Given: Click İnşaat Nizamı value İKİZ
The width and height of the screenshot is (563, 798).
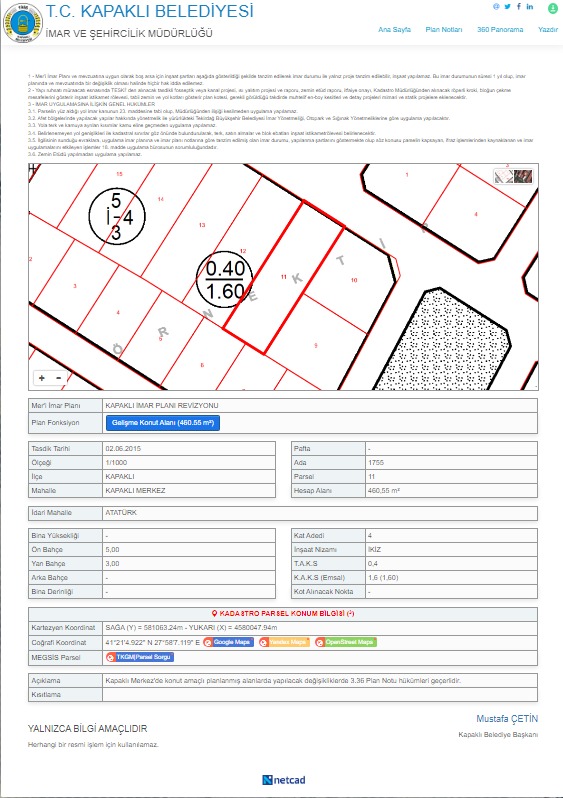Looking at the screenshot, I should pos(374,550).
